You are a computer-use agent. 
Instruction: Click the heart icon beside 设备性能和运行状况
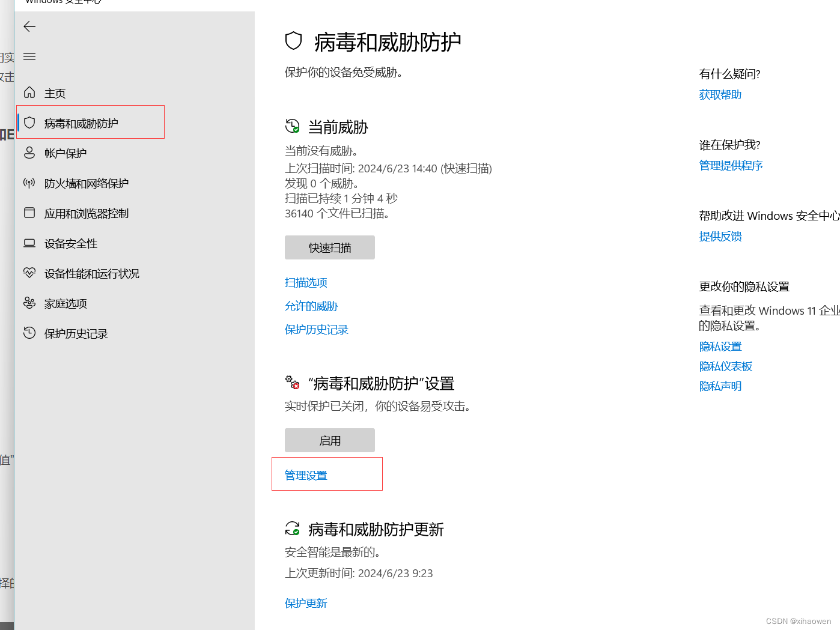tap(29, 273)
